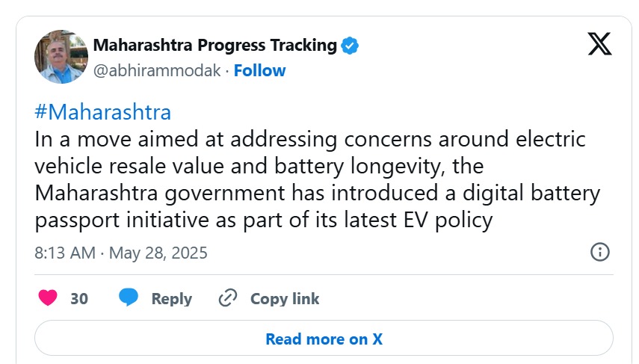The width and height of the screenshot is (639, 364).
Task: Click the 8:13 AM time stamp
Action: (65, 253)
